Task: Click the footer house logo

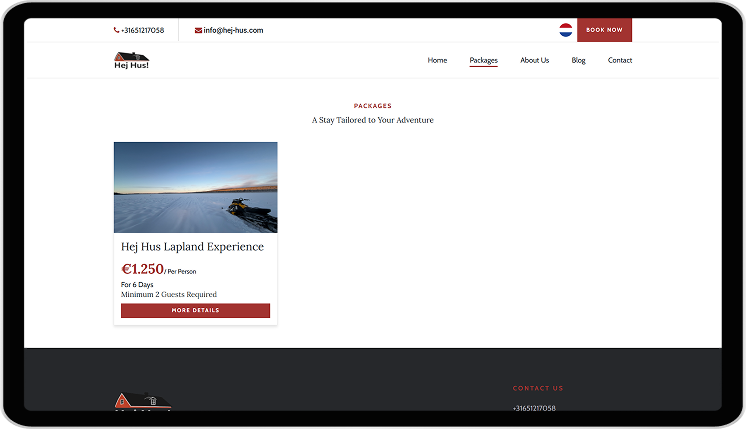Action: pos(144,401)
